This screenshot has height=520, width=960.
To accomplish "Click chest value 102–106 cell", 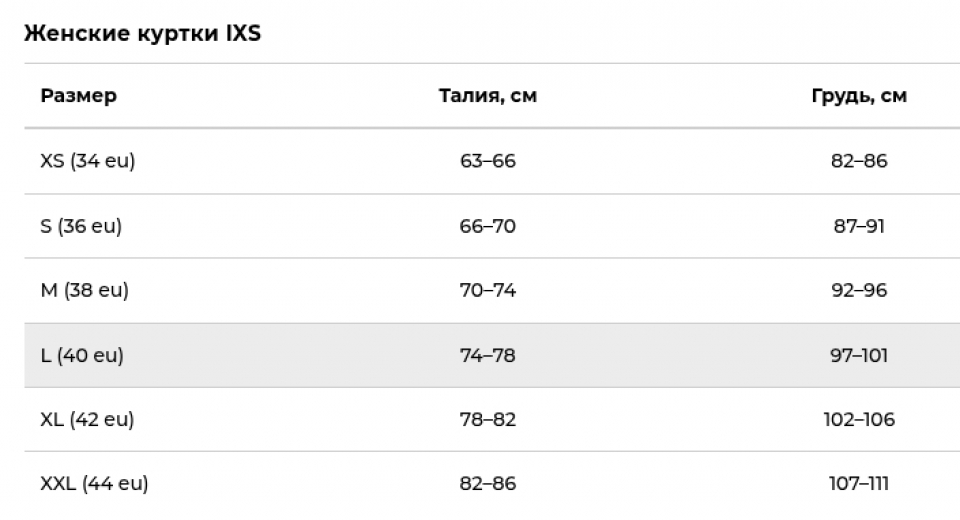I will (859, 420).
